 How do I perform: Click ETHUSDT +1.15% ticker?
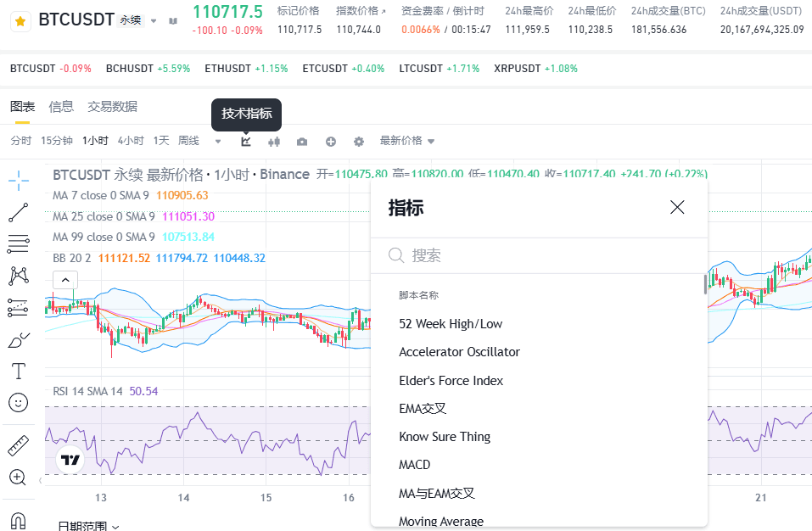pos(246,69)
